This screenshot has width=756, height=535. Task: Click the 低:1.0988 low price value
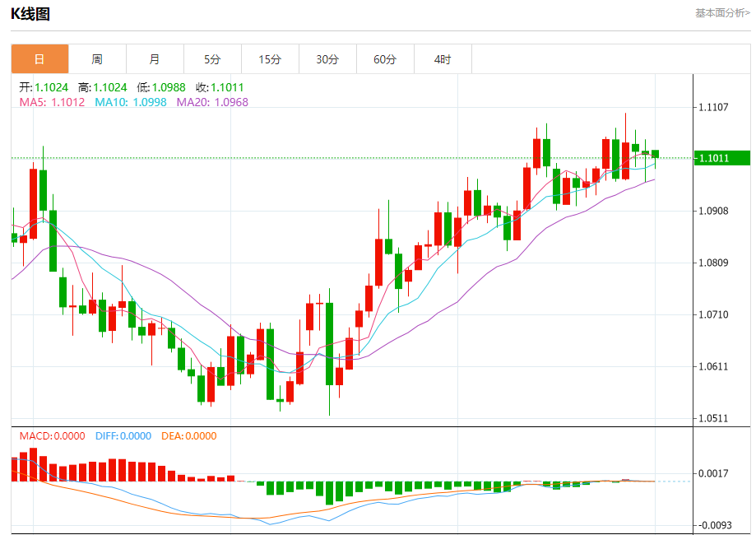(161, 87)
